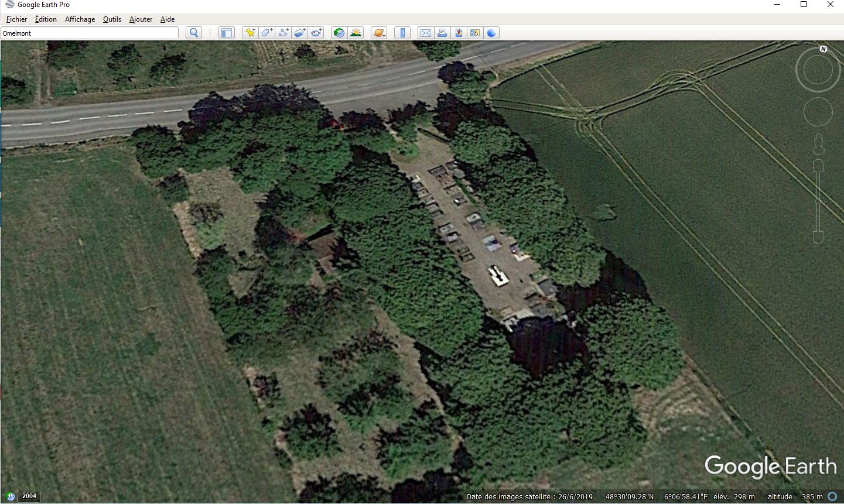Show the ruler measuring tool
Screen dimensions: 844x504
point(402,33)
